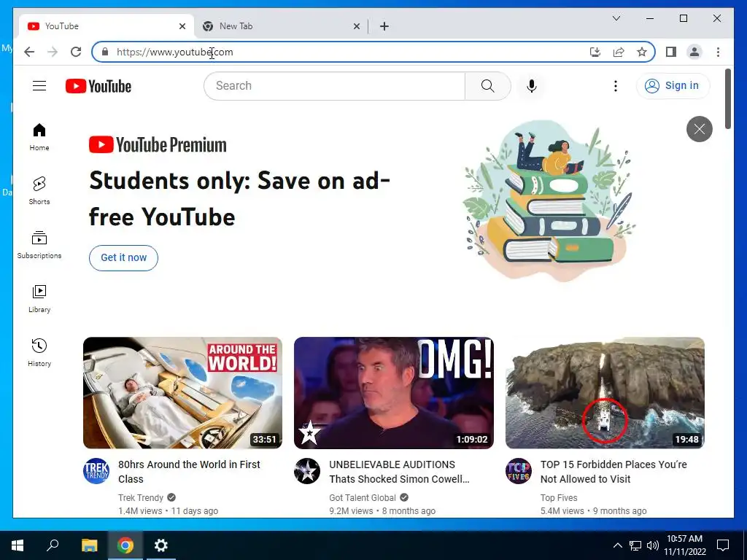Open title 'UNBELIEVABLE AUDITIONS Thats Shocked Simon Cowell'

[x=399, y=472]
